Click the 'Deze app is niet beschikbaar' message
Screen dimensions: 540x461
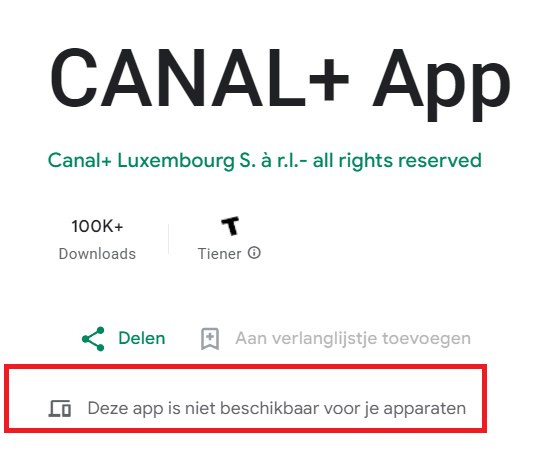click(277, 409)
